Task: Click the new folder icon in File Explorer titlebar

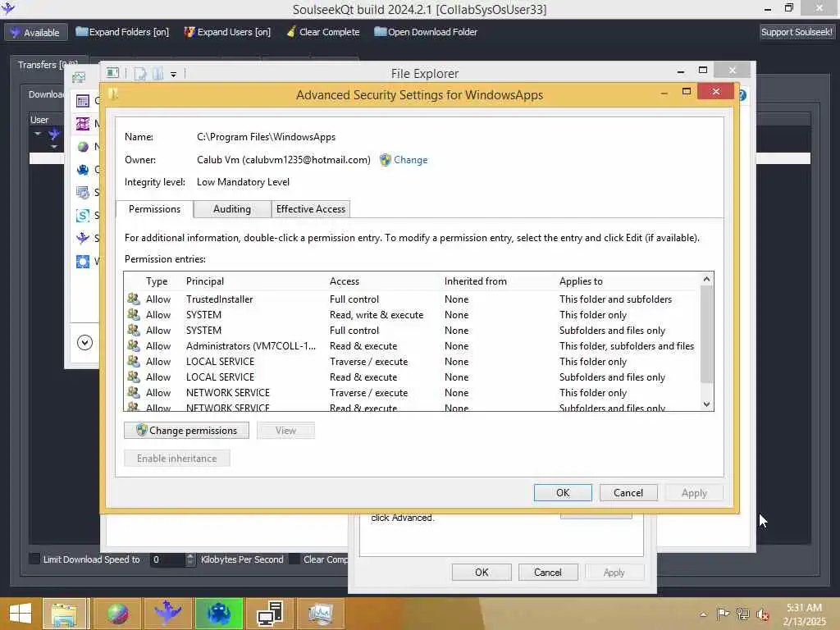Action: click(x=157, y=73)
